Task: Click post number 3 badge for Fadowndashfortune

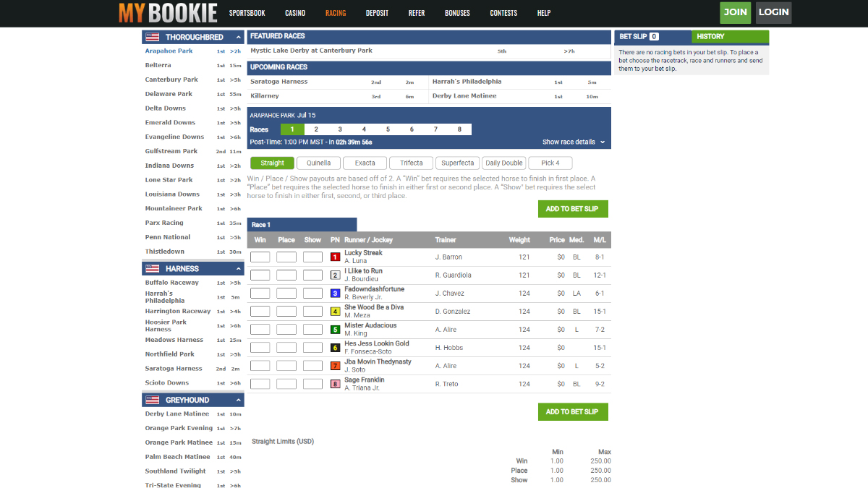Action: click(335, 294)
